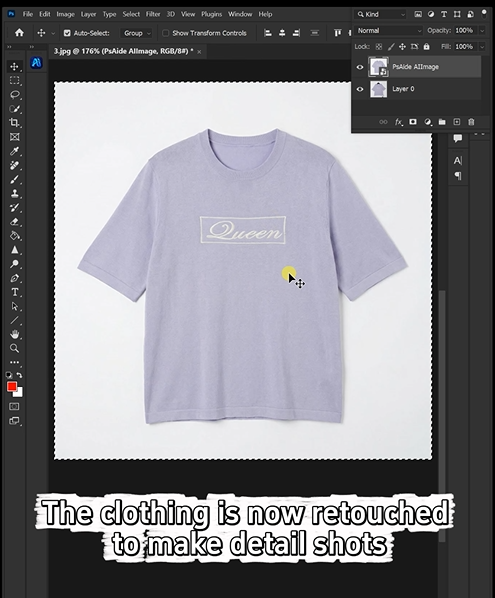The image size is (495, 598).
Task: Open the Edit Toolbar three-dots menu
Action: [14, 362]
